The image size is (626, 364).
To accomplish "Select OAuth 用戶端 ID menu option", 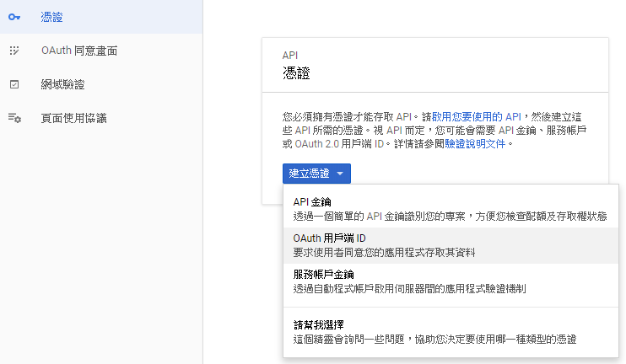I will click(451, 245).
